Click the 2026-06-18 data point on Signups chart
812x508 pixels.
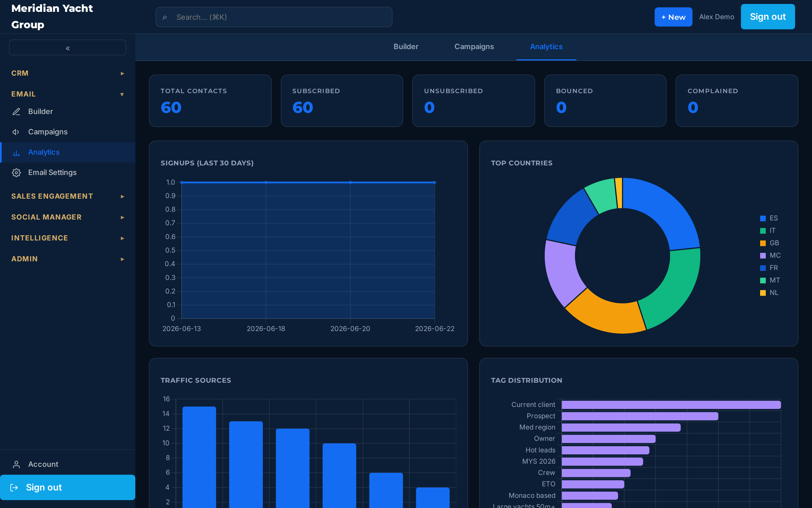click(266, 182)
